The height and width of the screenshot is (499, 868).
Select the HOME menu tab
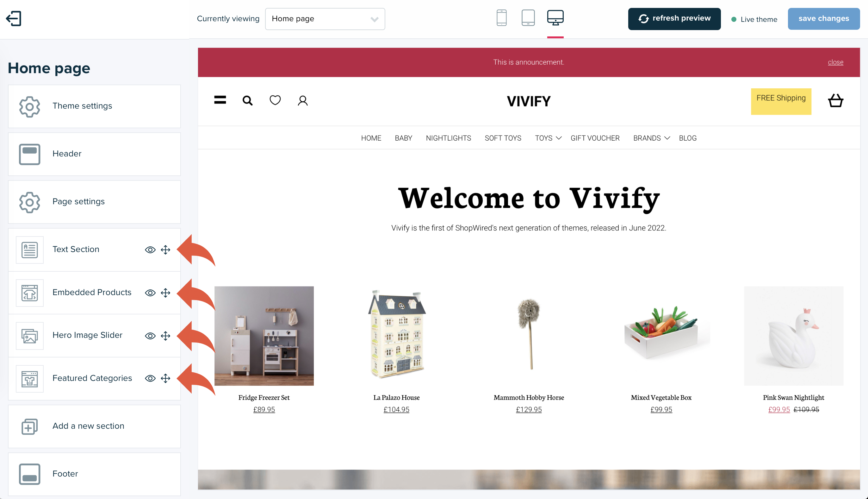[371, 138]
